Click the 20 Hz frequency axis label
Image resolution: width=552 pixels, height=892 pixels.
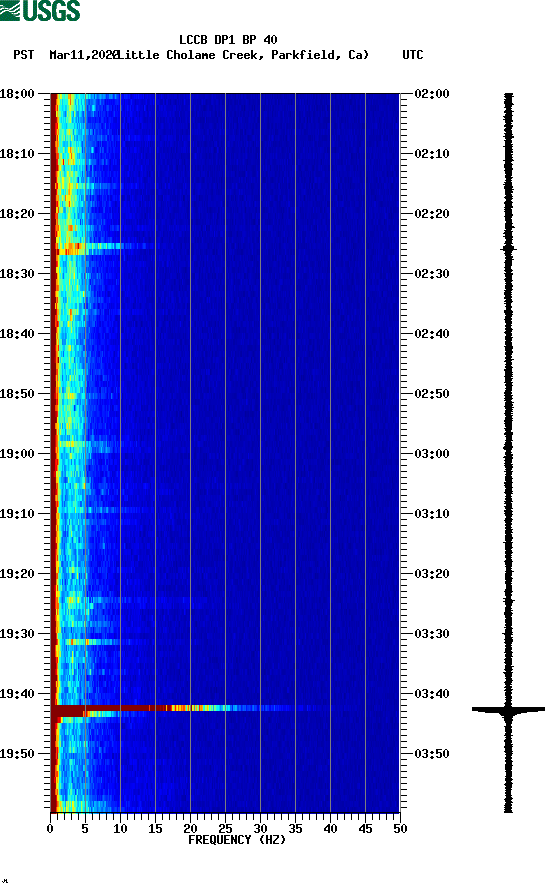(x=191, y=829)
